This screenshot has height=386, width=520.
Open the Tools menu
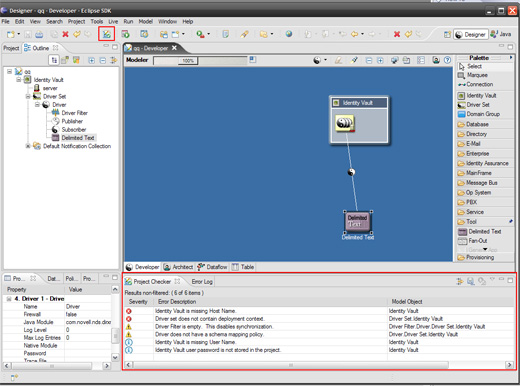[97, 21]
